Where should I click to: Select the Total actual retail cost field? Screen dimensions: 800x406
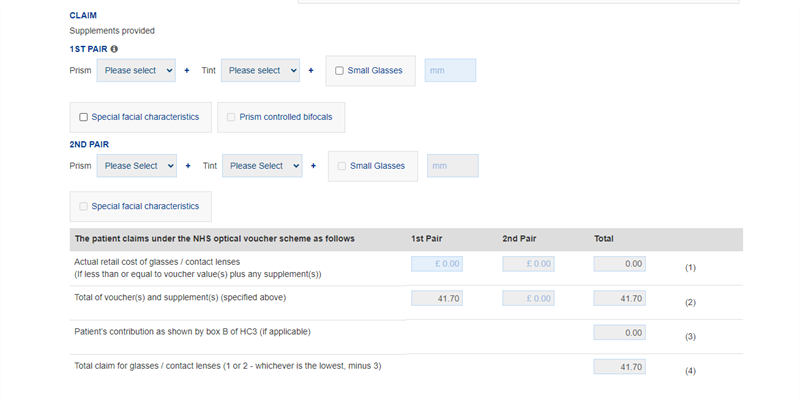(x=619, y=264)
